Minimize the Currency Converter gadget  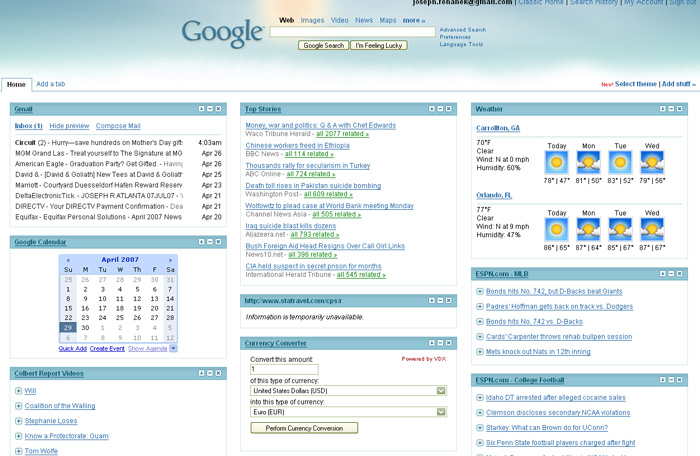[x=440, y=343]
